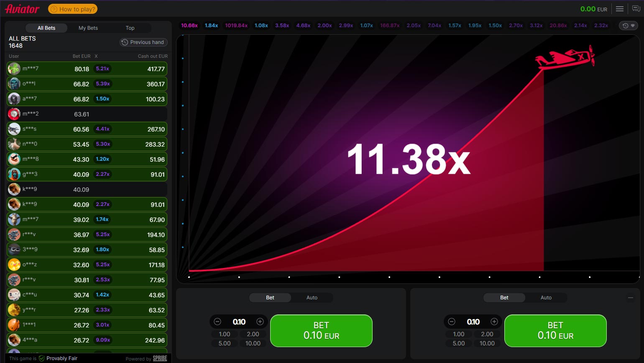Image resolution: width=644 pixels, height=363 pixels.
Task: Select Bet mode in right panel
Action: (x=504, y=298)
